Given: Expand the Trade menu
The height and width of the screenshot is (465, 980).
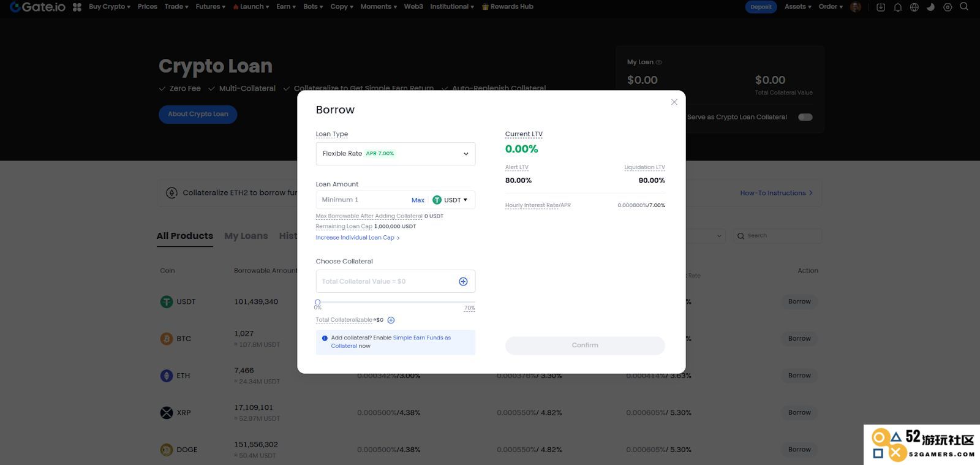Looking at the screenshot, I should pos(176,7).
